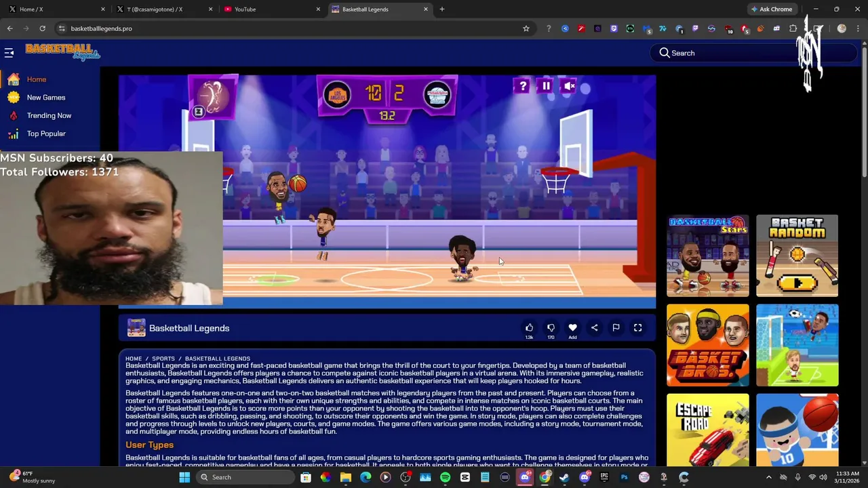Reload the current page
Viewport: 868px width, 488px height.
42,28
